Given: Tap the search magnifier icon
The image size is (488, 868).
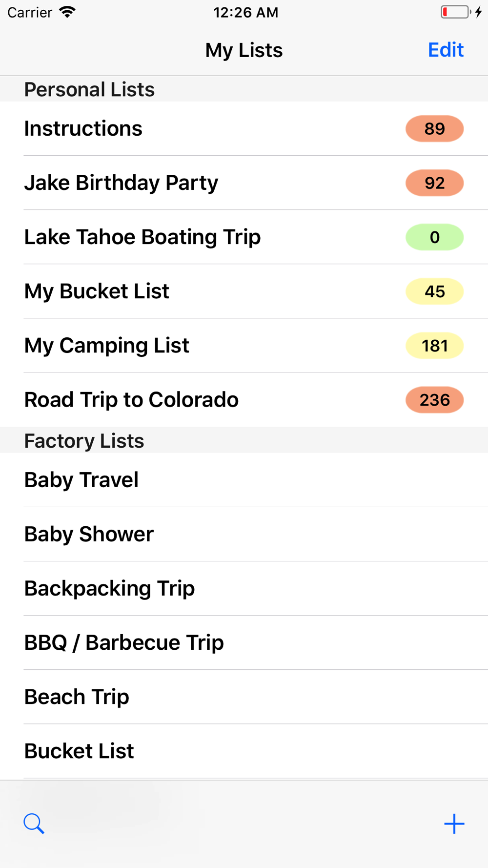Looking at the screenshot, I should coord(34,824).
